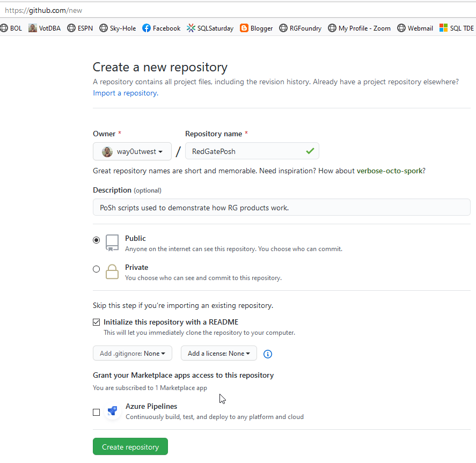Open the SQL TDE bookmark

coord(457,28)
